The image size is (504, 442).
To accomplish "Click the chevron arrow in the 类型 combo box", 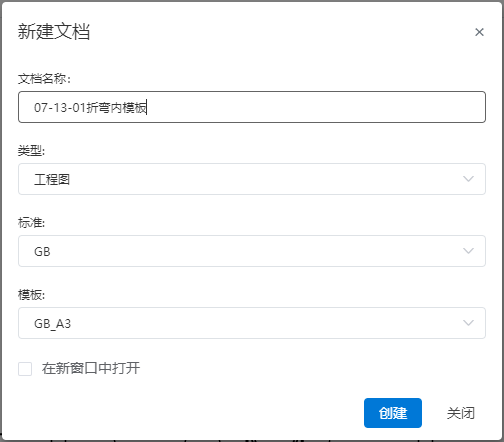I will pos(468,179).
